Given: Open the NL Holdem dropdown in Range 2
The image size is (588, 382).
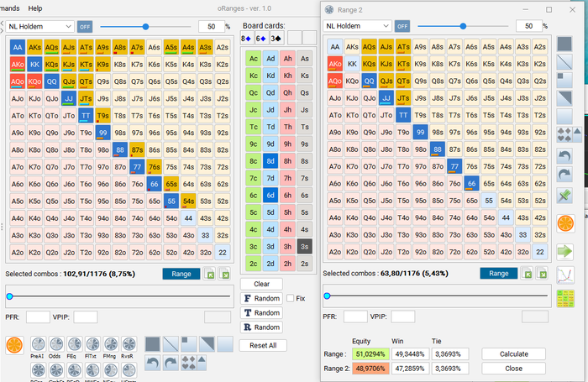Looking at the screenshot, I should [x=357, y=26].
